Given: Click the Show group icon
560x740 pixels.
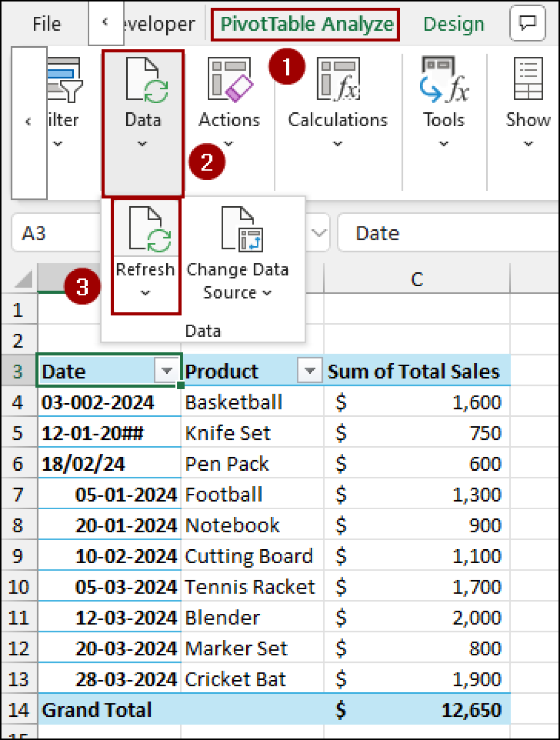Looking at the screenshot, I should click(528, 79).
